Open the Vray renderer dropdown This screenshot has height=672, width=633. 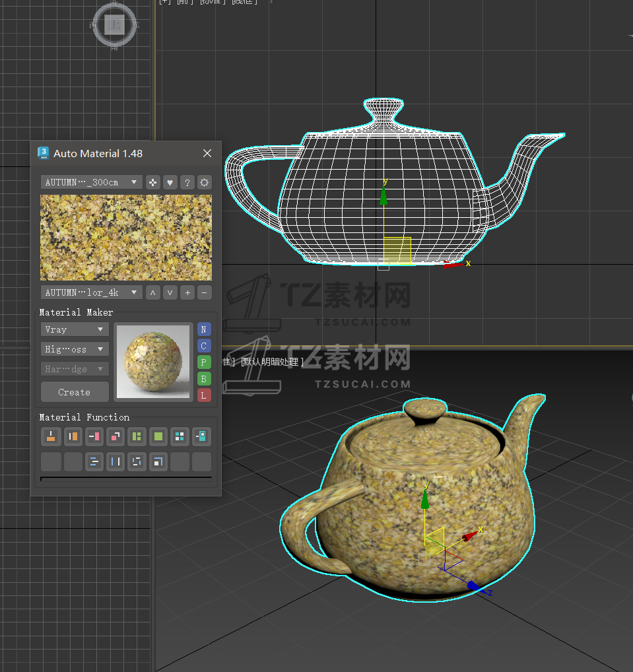tap(74, 329)
